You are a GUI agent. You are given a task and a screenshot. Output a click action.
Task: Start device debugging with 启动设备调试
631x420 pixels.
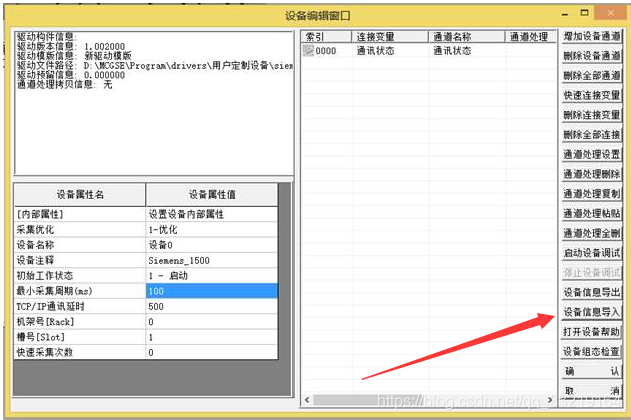pos(592,253)
